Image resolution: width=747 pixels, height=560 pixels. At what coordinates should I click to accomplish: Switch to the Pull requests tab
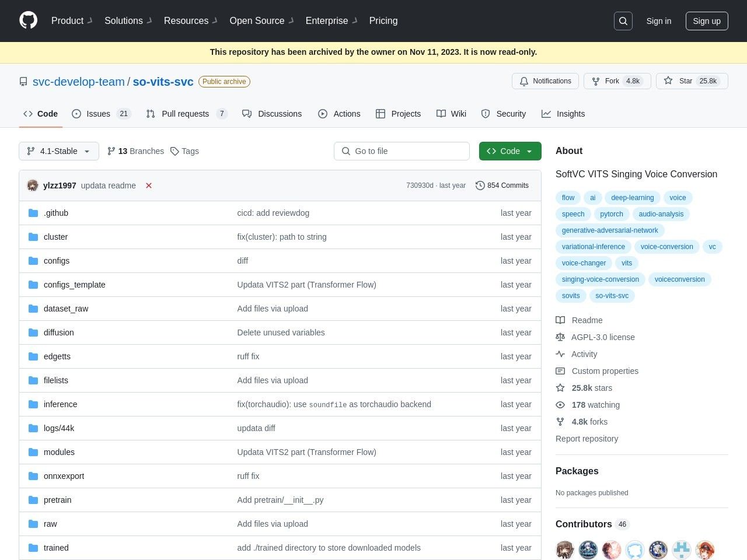pos(187,114)
